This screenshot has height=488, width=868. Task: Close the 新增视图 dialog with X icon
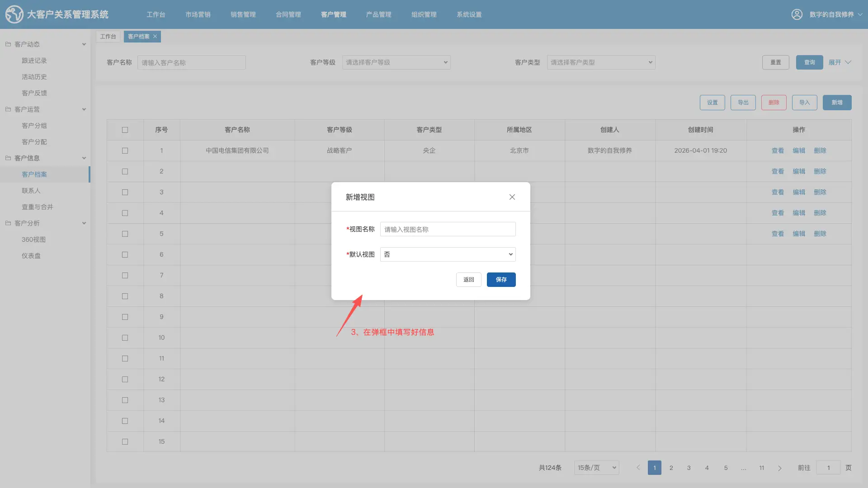512,197
